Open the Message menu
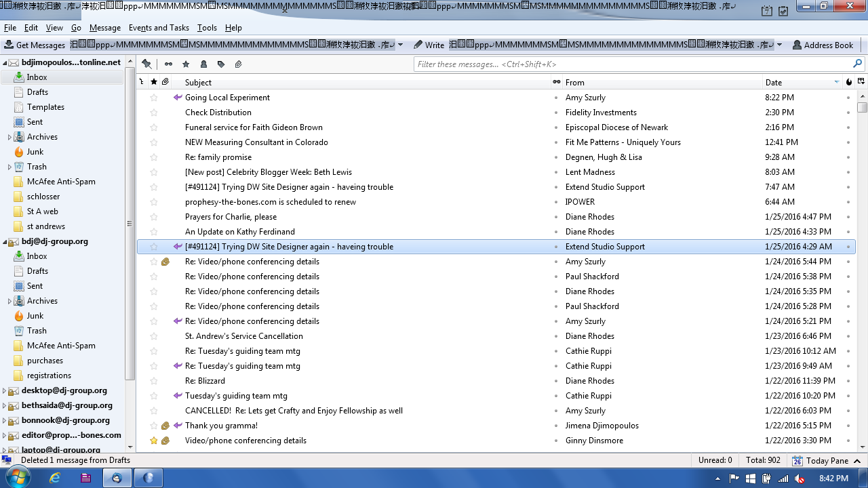 click(x=104, y=28)
